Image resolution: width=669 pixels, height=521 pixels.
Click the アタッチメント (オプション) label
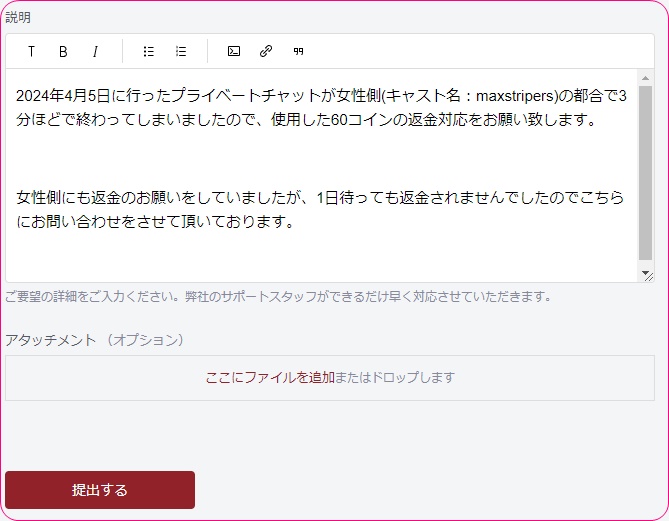tap(95, 340)
